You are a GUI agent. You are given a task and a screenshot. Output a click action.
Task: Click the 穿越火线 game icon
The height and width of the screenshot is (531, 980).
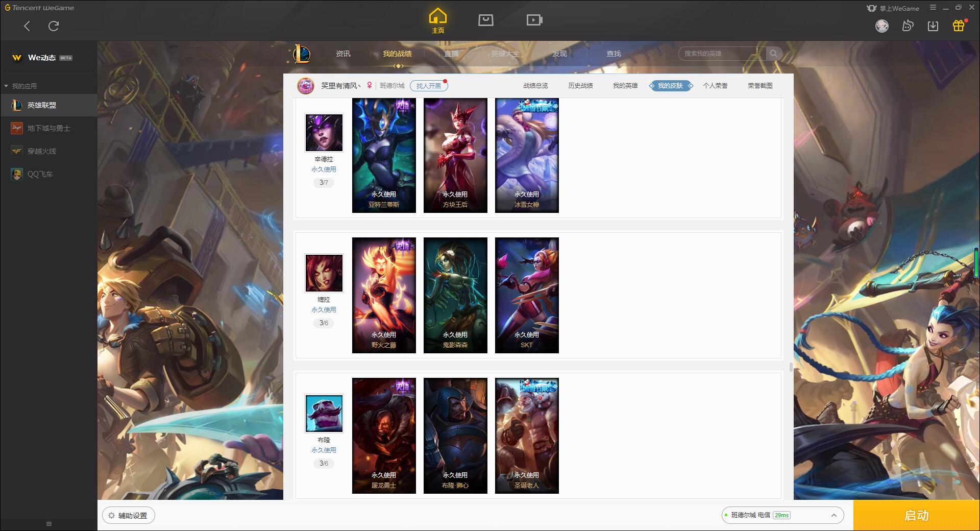click(x=17, y=151)
